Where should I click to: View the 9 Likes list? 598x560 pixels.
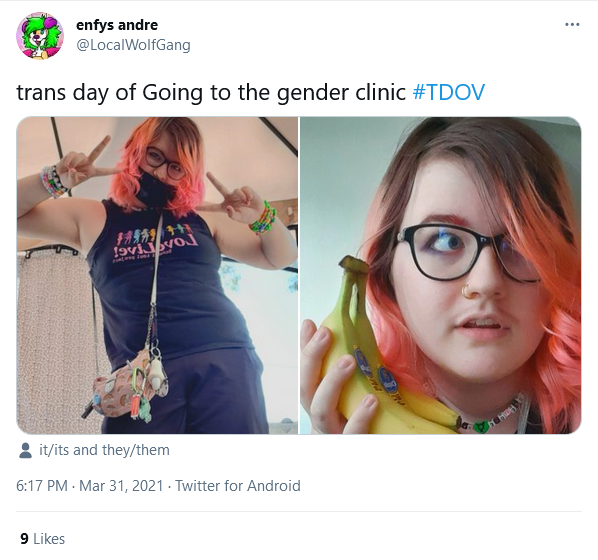click(42, 539)
